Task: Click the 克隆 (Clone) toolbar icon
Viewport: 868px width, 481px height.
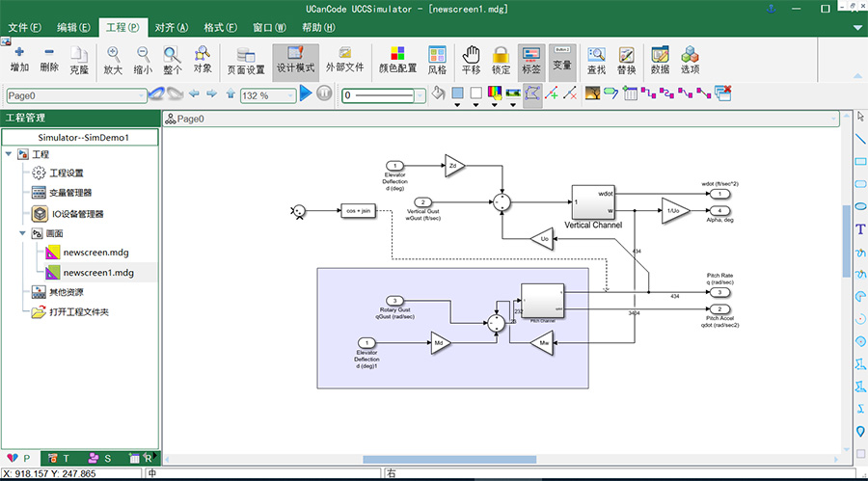Action: coord(78,60)
